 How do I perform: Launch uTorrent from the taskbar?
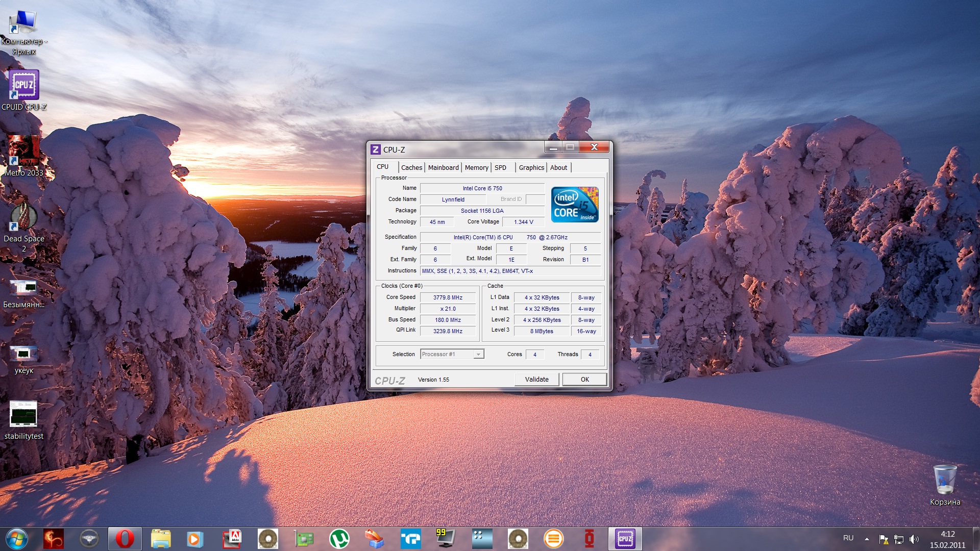point(339,539)
